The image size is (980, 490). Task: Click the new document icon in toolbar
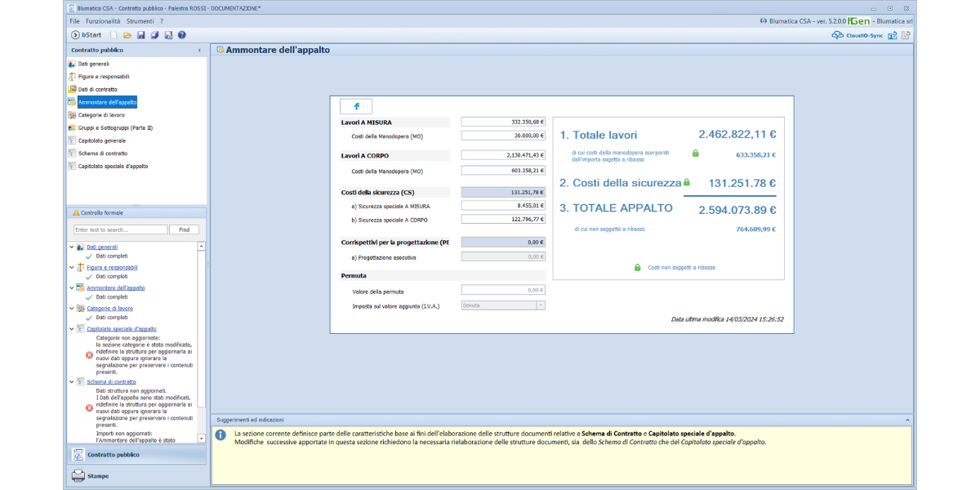click(x=114, y=35)
